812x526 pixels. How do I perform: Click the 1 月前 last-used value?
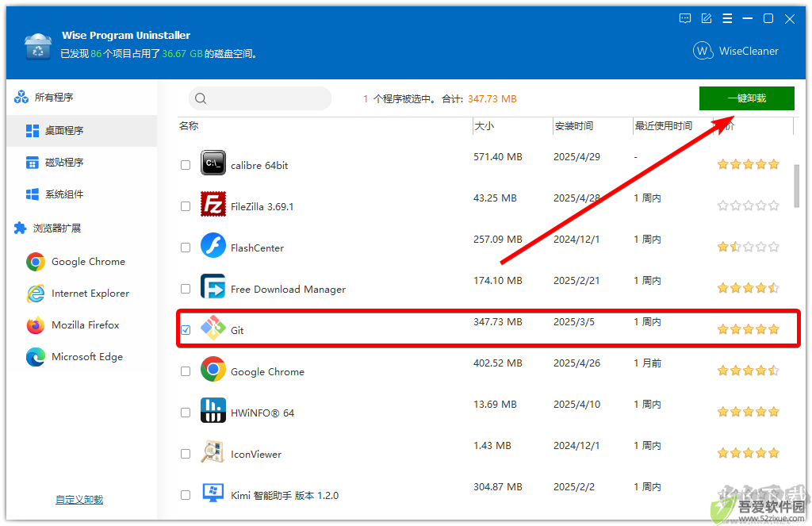647,363
